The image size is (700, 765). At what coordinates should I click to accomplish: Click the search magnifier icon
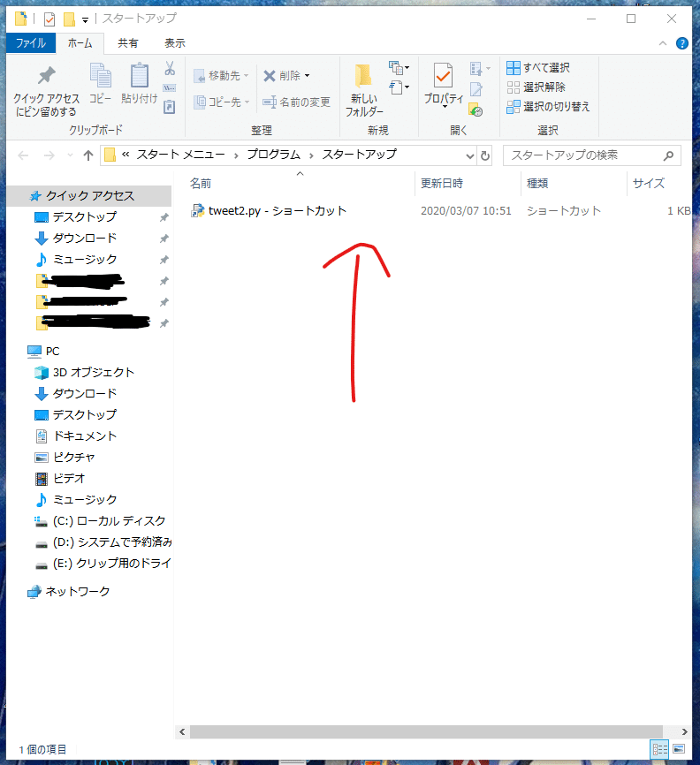[x=669, y=155]
